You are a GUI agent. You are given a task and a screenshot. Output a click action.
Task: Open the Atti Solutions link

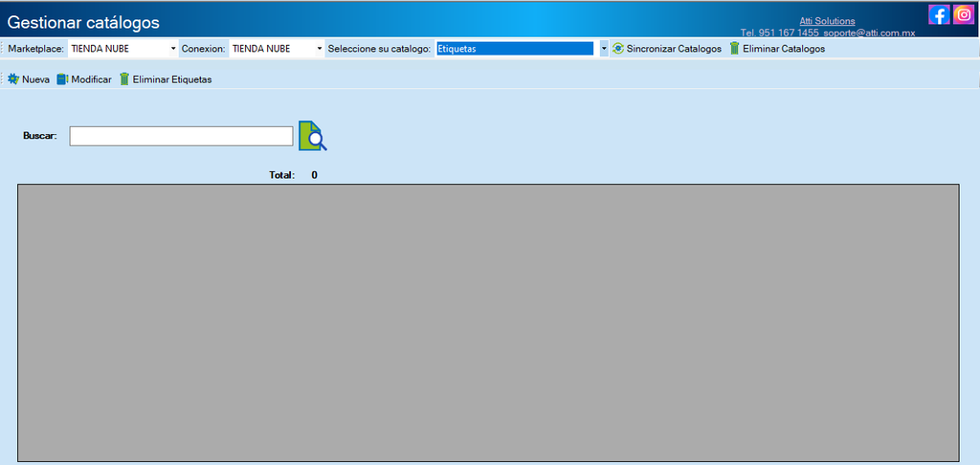click(x=828, y=21)
